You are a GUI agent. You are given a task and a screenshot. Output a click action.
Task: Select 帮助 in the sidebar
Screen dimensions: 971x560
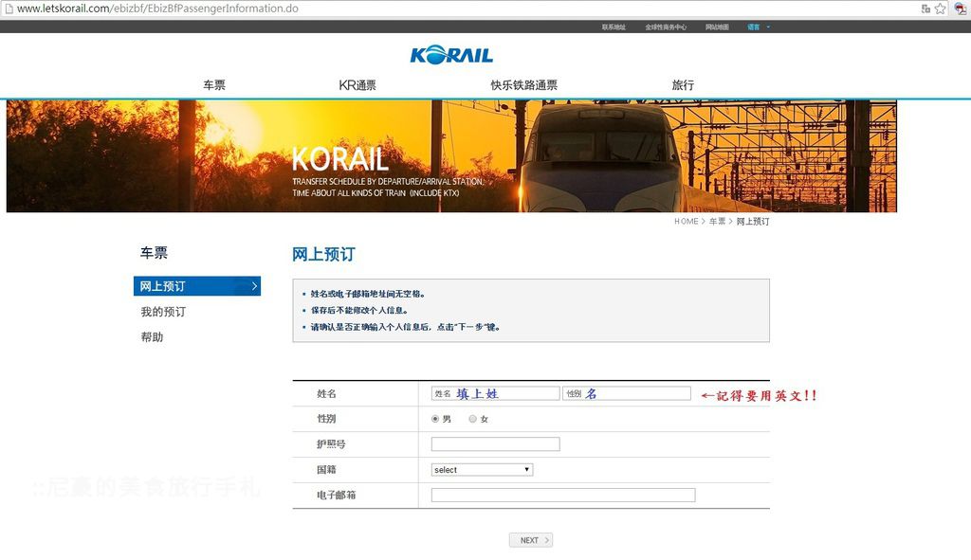coord(152,337)
